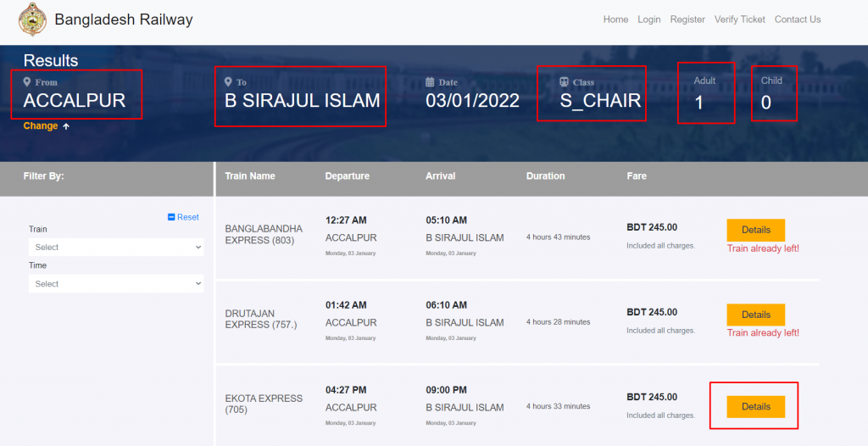This screenshot has width=868, height=446.
Task: Open the Register link
Action: (687, 20)
